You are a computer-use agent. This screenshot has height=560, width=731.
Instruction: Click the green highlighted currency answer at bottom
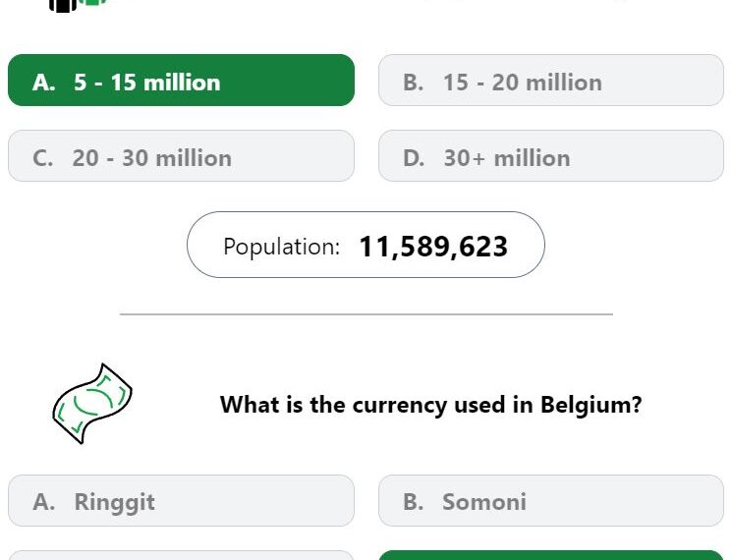click(x=551, y=555)
